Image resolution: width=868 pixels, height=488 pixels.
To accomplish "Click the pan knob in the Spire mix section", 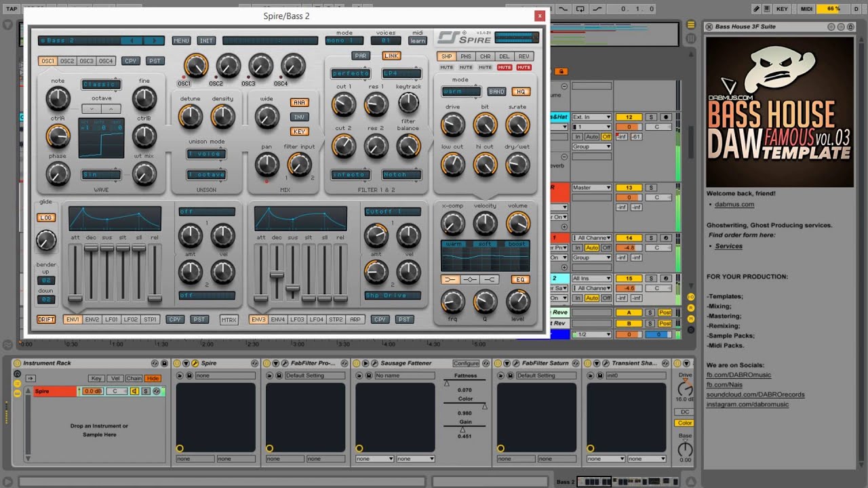I will pyautogui.click(x=267, y=164).
